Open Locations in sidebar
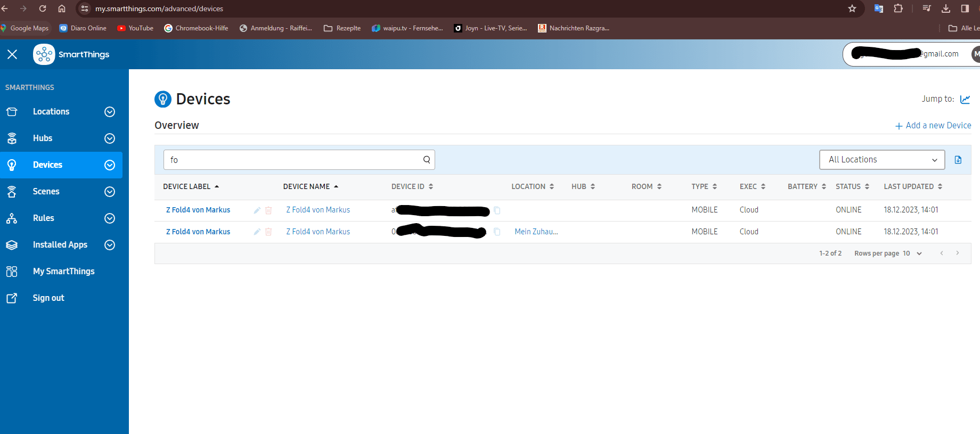The image size is (980, 434). pyautogui.click(x=51, y=112)
